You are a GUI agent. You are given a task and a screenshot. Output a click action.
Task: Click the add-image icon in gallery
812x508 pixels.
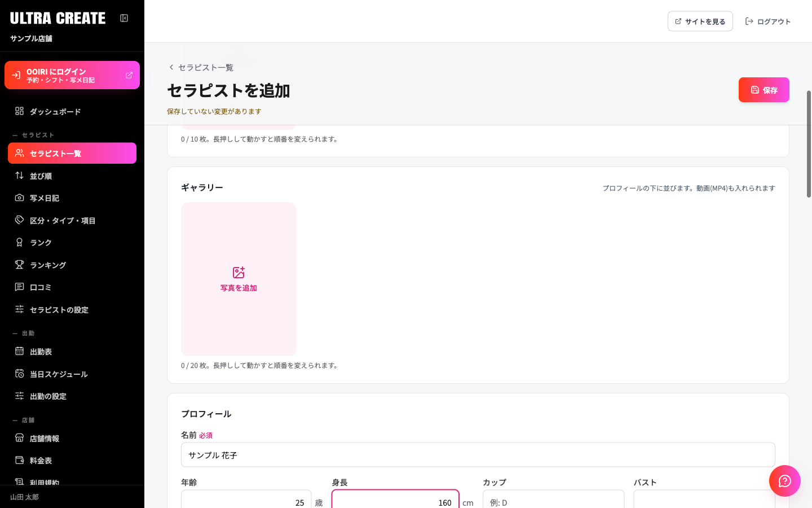click(239, 273)
